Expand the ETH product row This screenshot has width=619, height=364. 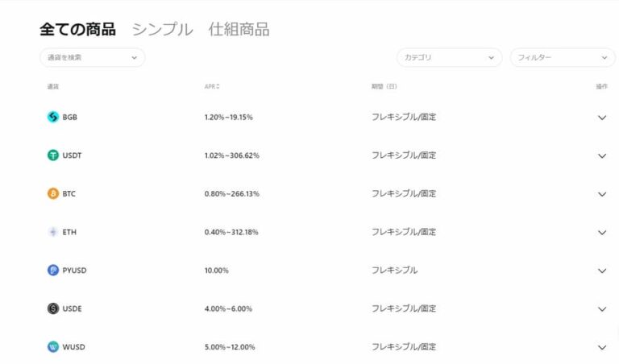(x=601, y=233)
